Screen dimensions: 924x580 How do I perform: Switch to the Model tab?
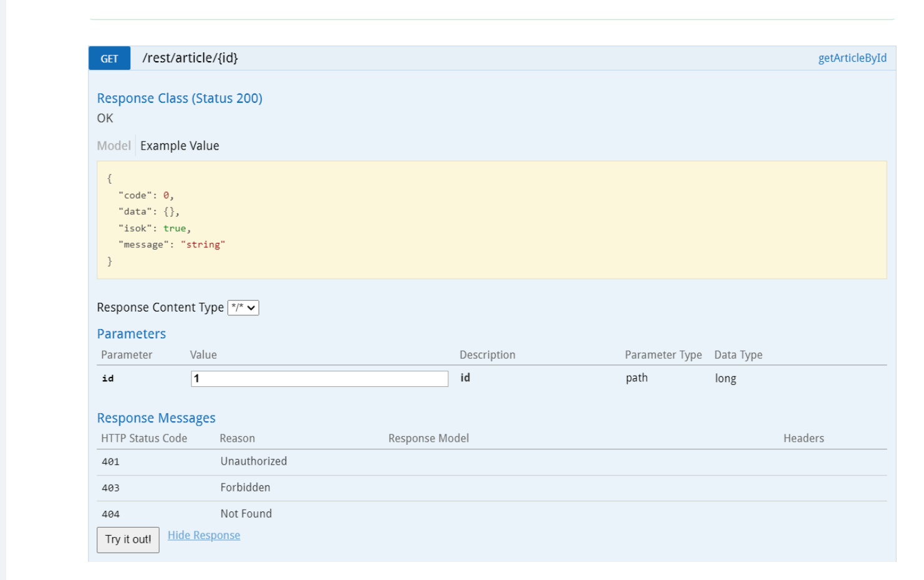pos(113,146)
